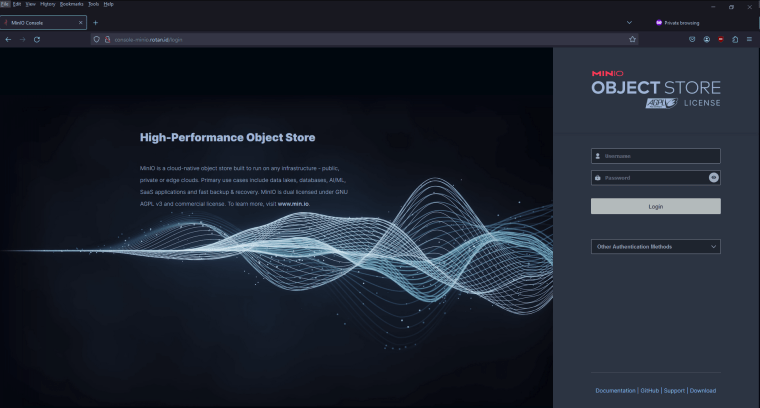Go back with the browser back arrow
This screenshot has width=760, height=408.
click(8, 40)
